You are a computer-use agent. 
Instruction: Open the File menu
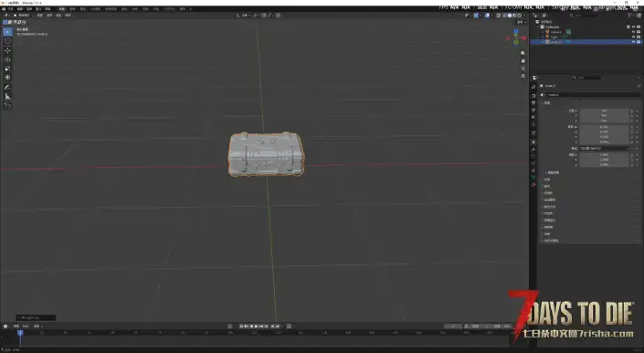click(x=11, y=8)
